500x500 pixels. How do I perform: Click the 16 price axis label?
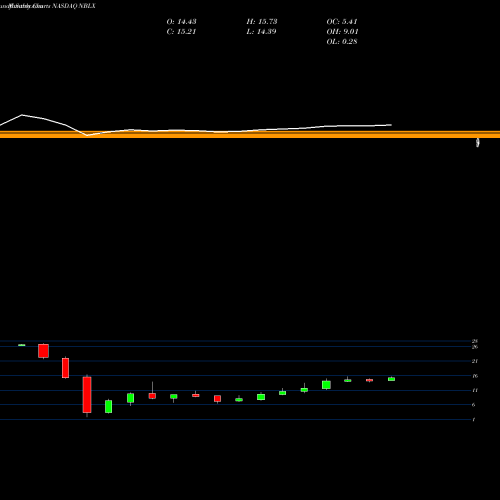coord(475,376)
